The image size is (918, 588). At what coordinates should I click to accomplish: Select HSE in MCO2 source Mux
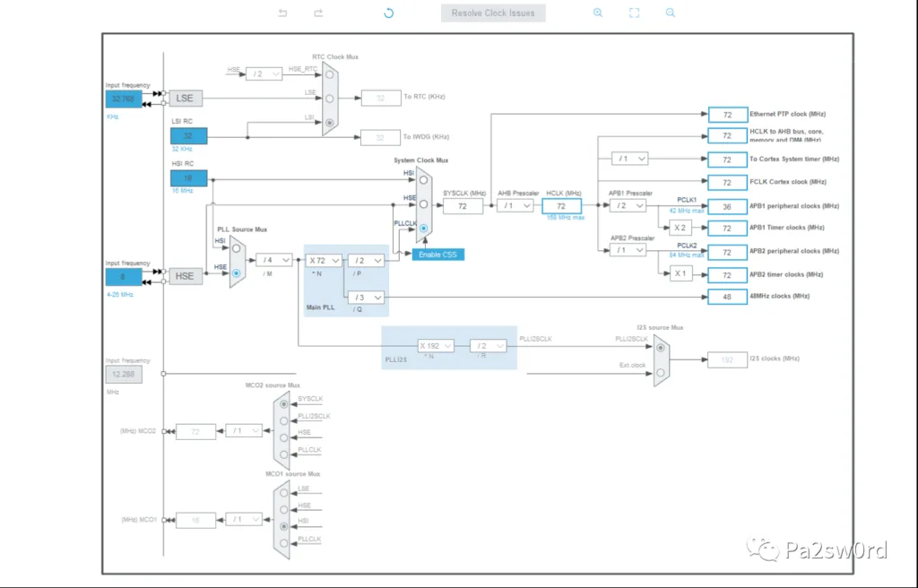(x=284, y=437)
